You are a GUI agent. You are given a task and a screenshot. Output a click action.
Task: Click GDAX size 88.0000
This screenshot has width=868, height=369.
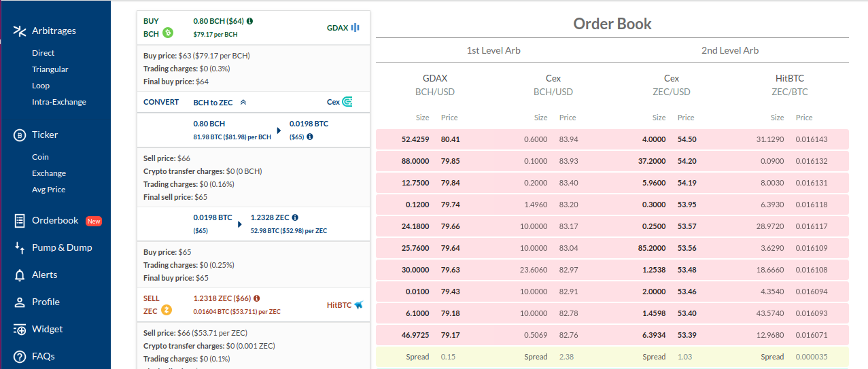[x=415, y=161]
